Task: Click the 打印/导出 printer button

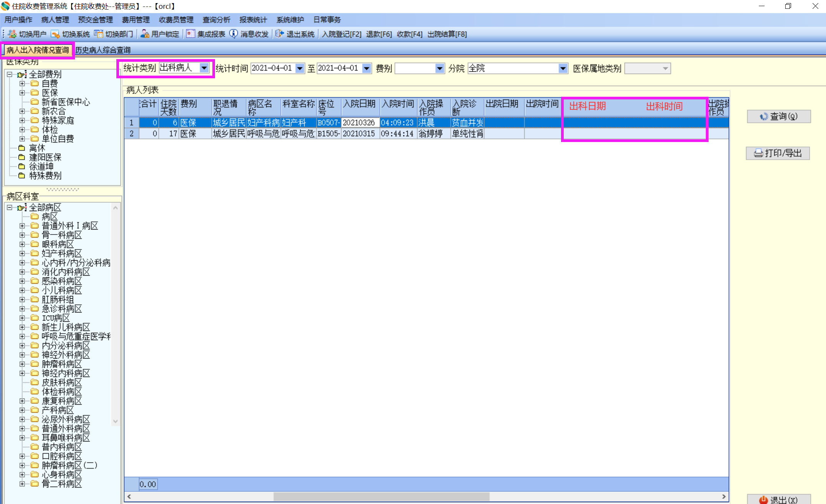Action: (778, 153)
